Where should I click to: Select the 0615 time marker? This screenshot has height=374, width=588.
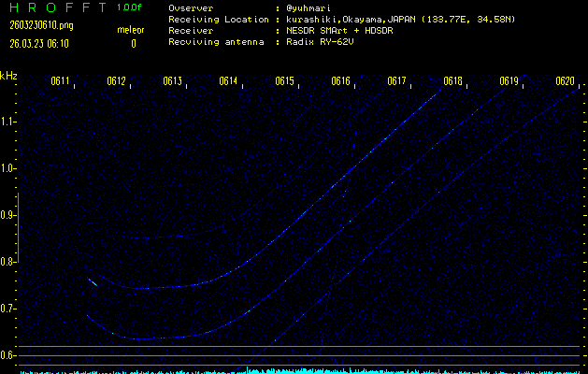pos(284,81)
